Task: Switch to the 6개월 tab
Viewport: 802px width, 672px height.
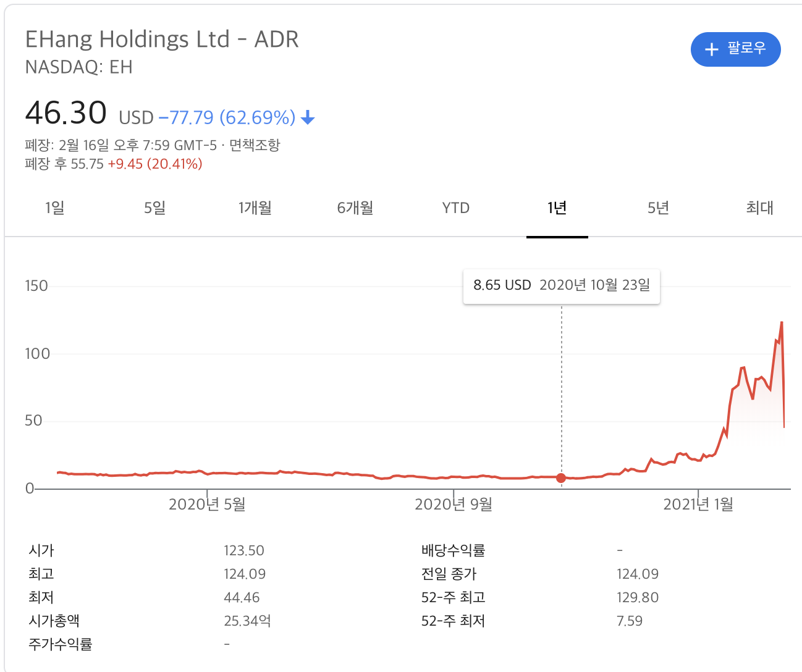Action: point(355,208)
